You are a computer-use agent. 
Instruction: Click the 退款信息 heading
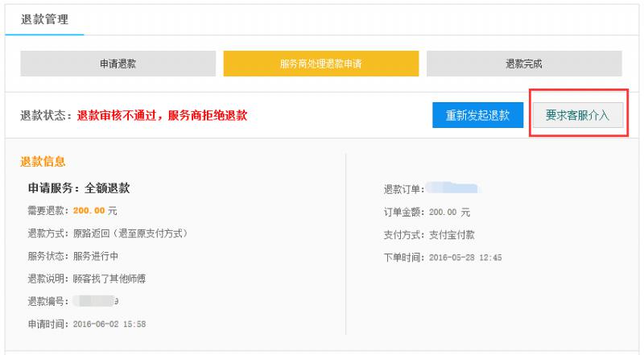[x=43, y=162]
